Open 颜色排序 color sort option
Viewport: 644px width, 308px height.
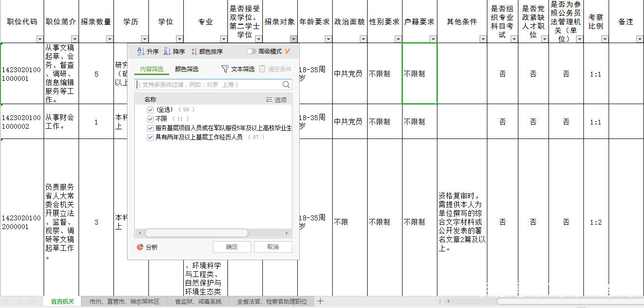click(207, 51)
